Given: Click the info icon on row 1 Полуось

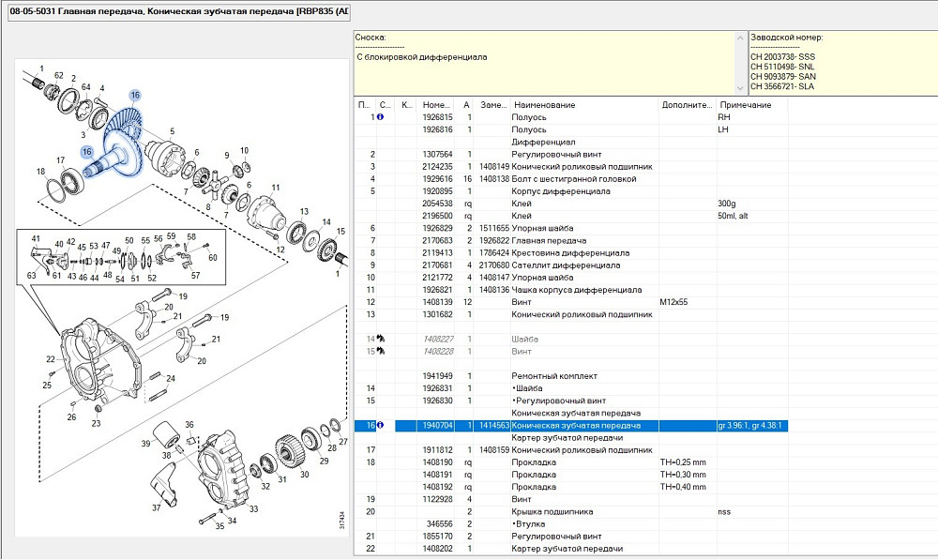Looking at the screenshot, I should coord(380,117).
